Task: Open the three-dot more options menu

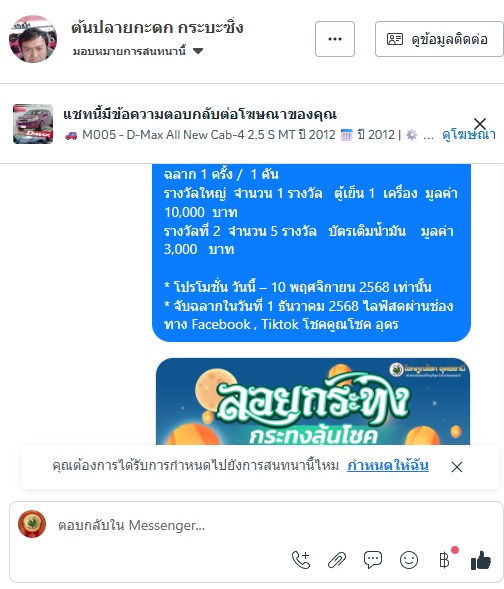Action: 335,39
